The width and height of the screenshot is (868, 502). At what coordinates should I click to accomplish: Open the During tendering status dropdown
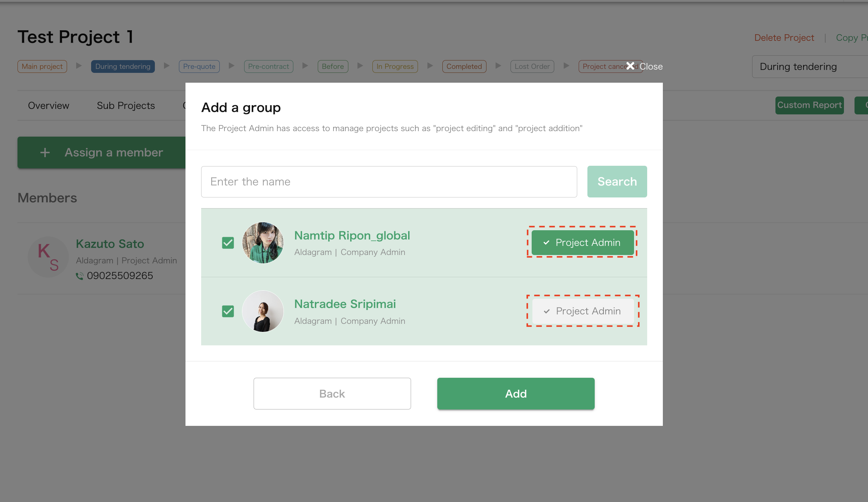(809, 67)
